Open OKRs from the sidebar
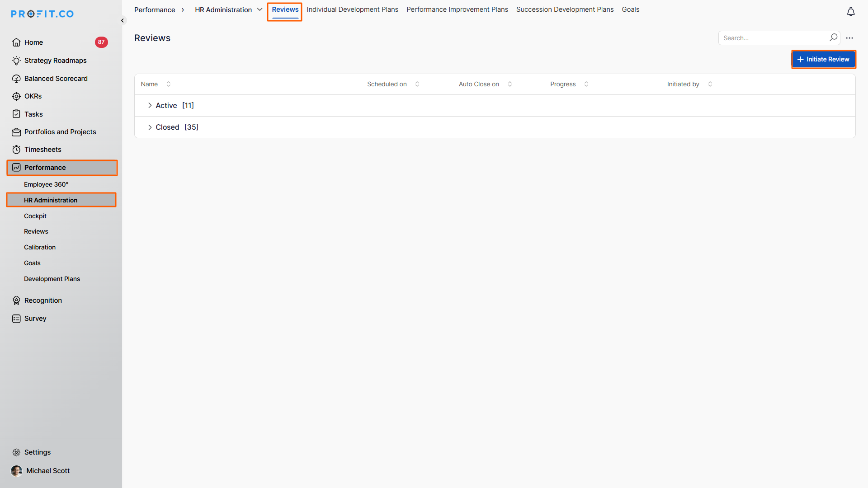Image resolution: width=868 pixels, height=488 pixels. [33, 96]
